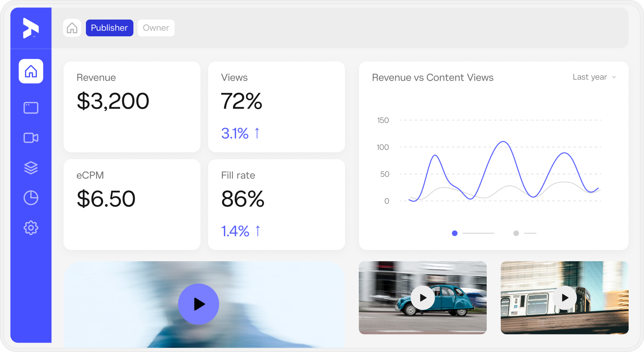Open the Home dashboard in the sidebar
This screenshot has height=352, width=644.
point(31,71)
